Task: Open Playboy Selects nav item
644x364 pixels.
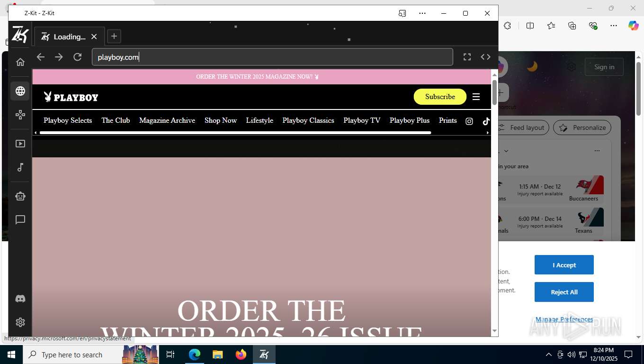Action: click(68, 120)
